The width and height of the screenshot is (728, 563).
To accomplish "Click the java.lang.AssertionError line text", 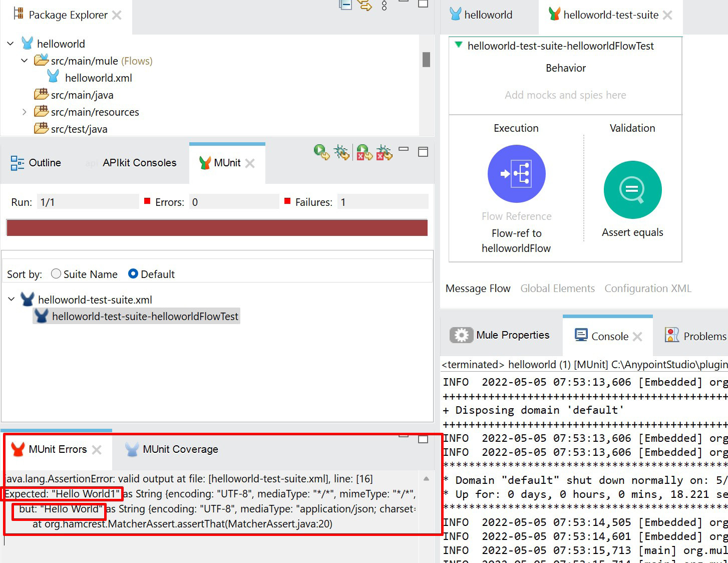I will 189,479.
